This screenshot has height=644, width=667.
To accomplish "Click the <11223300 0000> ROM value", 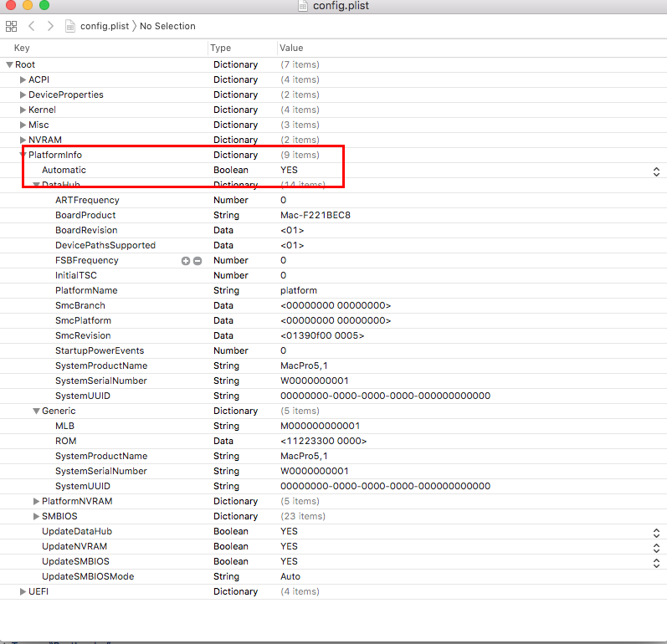I will 323,442.
